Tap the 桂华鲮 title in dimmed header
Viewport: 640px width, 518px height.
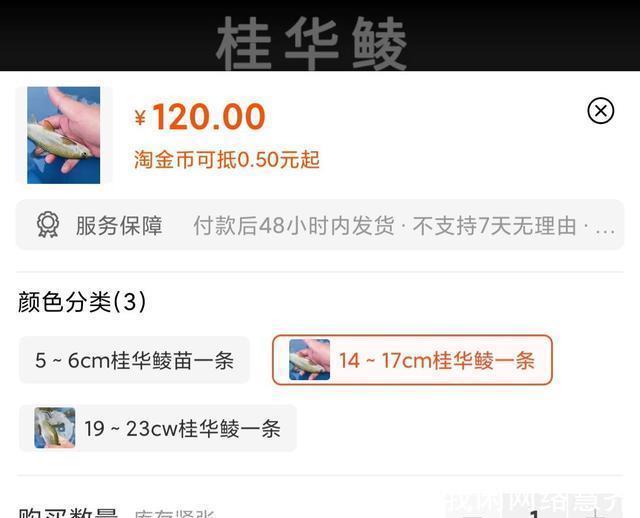pos(311,43)
